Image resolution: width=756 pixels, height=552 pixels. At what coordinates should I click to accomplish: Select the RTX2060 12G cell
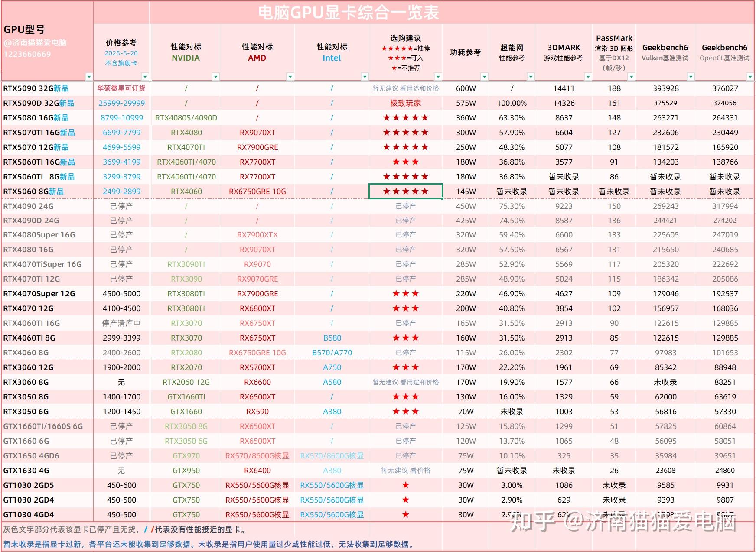pos(186,382)
